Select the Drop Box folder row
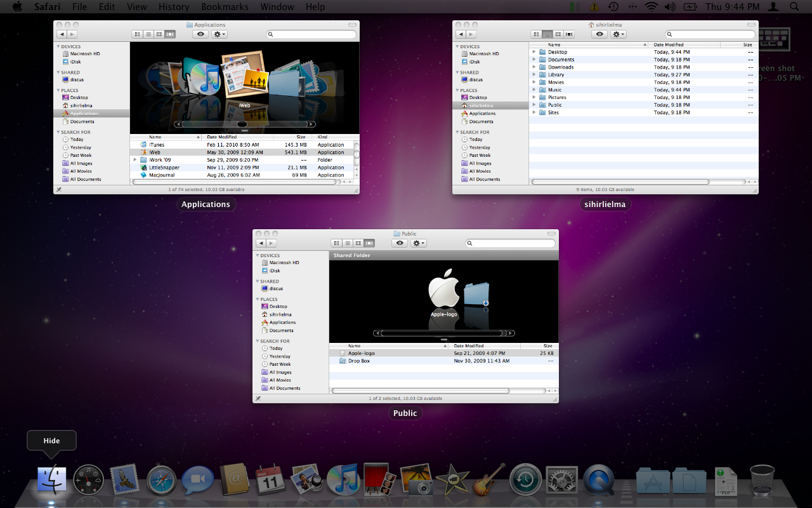Image resolution: width=812 pixels, height=508 pixels. tap(359, 361)
